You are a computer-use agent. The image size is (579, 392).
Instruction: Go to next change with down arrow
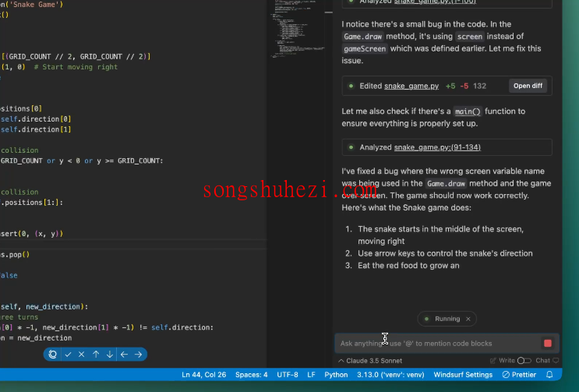(x=110, y=355)
